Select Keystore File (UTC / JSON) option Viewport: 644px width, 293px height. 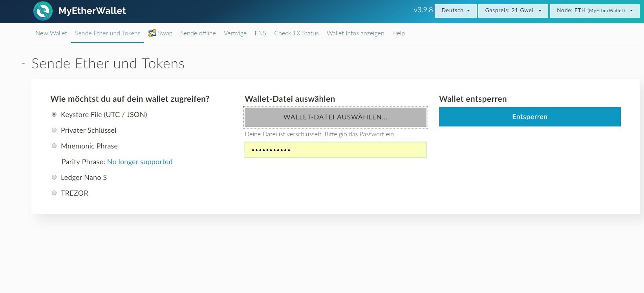click(54, 114)
